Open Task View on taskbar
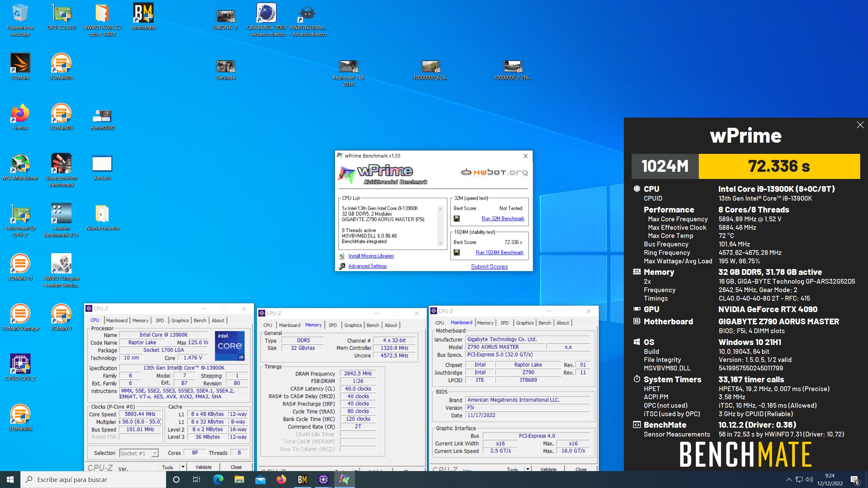This screenshot has height=488, width=868. pyautogui.click(x=197, y=480)
